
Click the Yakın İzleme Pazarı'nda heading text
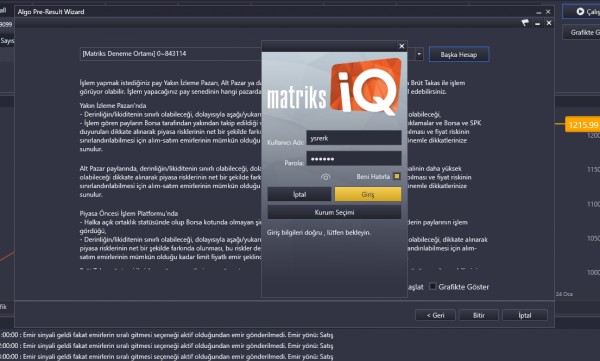(x=113, y=105)
